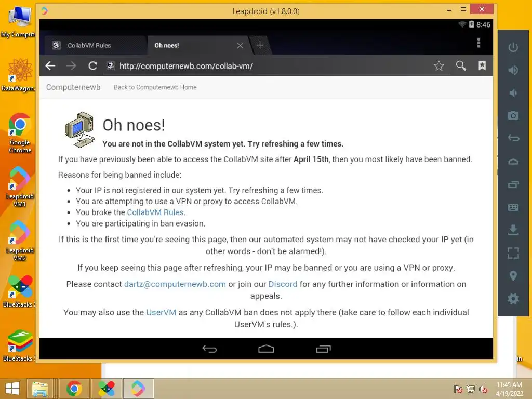Open the keyboard settings icon in sidebar
This screenshot has height=399, width=532.
tap(513, 207)
